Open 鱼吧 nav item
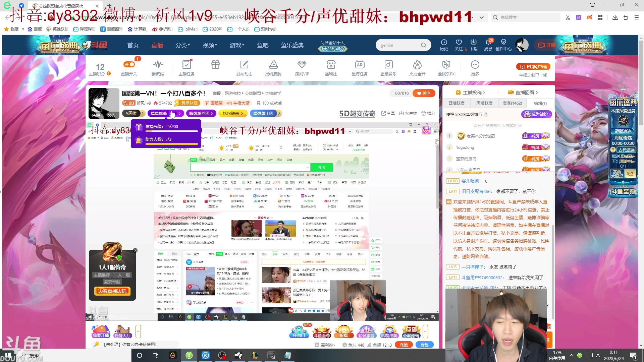This screenshot has width=644, height=362. pos(263,45)
